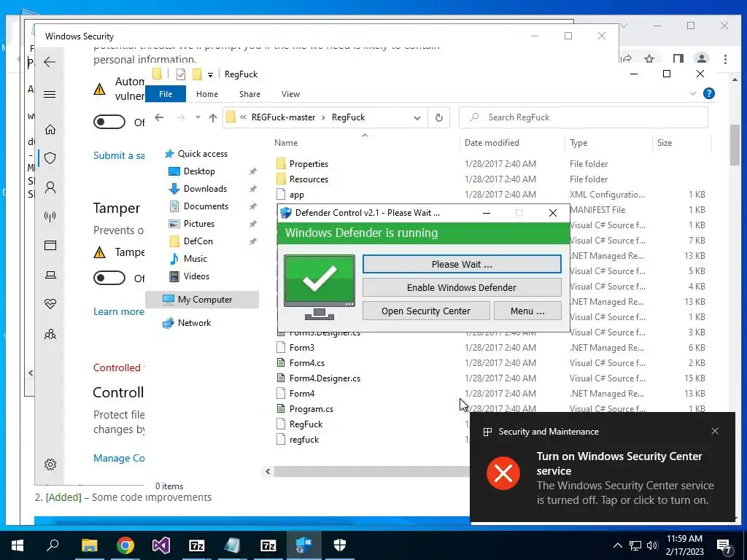Click REGFuck-master in the address breadcrumb
This screenshot has width=747, height=560.
pos(283,117)
